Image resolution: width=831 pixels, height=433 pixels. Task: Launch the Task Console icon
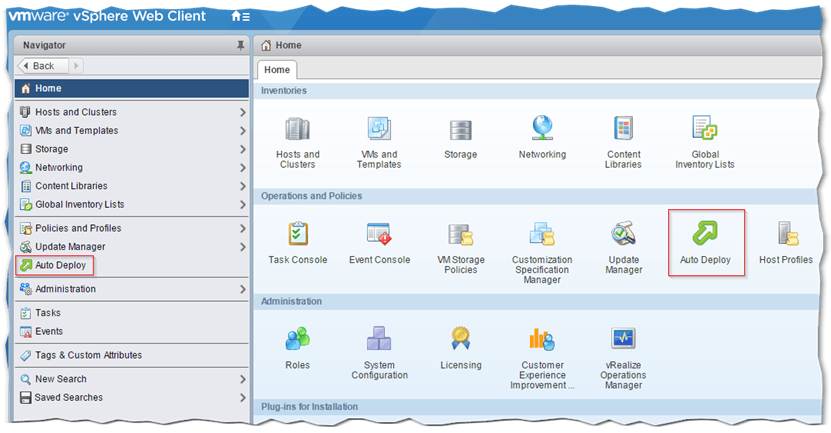pos(298,234)
